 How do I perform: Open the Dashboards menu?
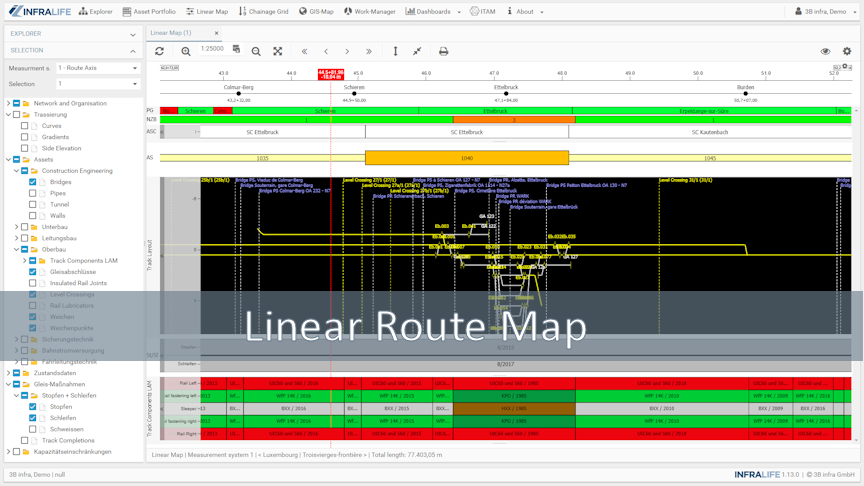(433, 12)
